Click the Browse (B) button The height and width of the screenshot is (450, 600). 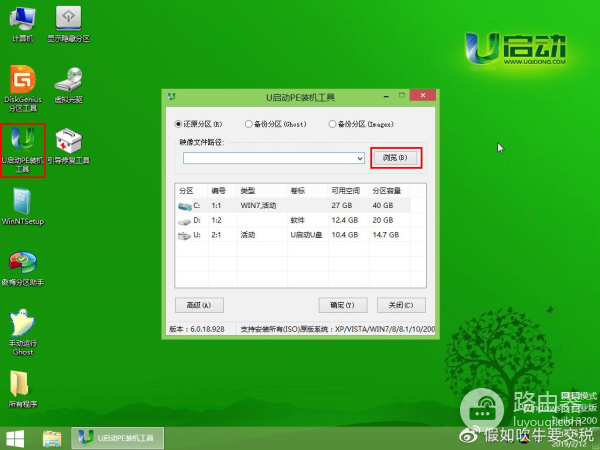point(395,158)
